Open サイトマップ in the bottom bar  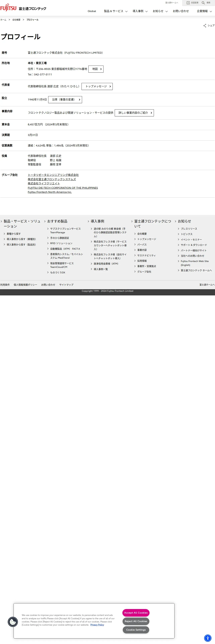point(66,285)
